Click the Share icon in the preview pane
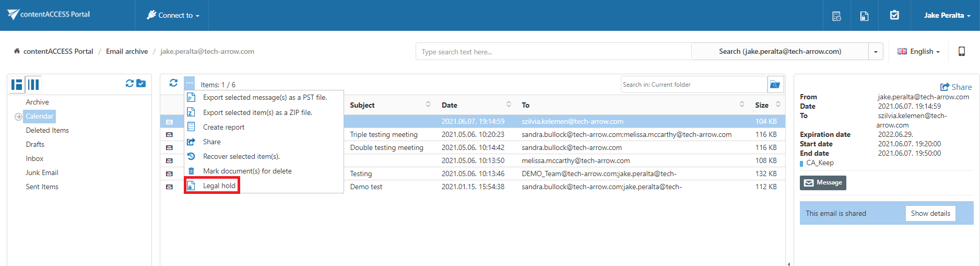Viewport: 980px width, 266px height. point(955,87)
